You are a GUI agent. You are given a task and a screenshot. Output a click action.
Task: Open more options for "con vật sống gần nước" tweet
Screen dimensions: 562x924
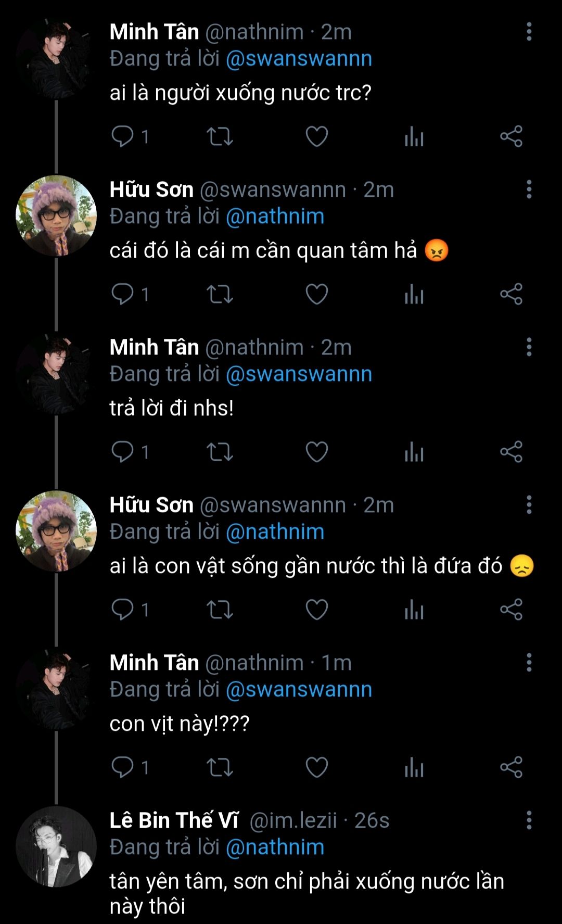pyautogui.click(x=529, y=505)
